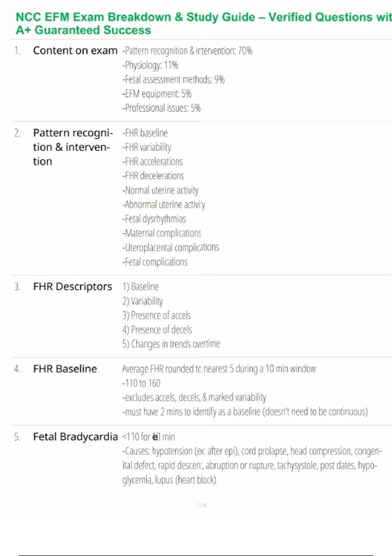Click 'Pattern recognition & intervention: 70%' line
Image resolution: width=392 pixels, height=556 pixels.
click(187, 51)
